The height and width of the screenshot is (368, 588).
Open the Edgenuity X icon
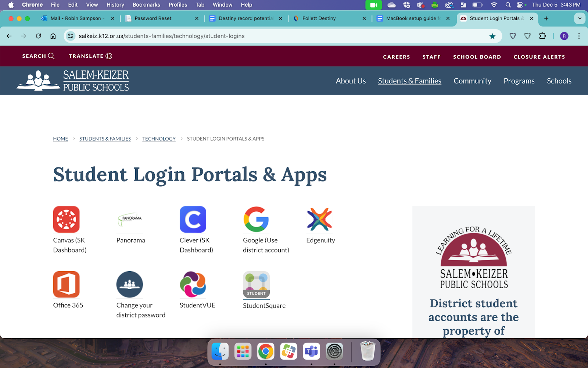319,219
